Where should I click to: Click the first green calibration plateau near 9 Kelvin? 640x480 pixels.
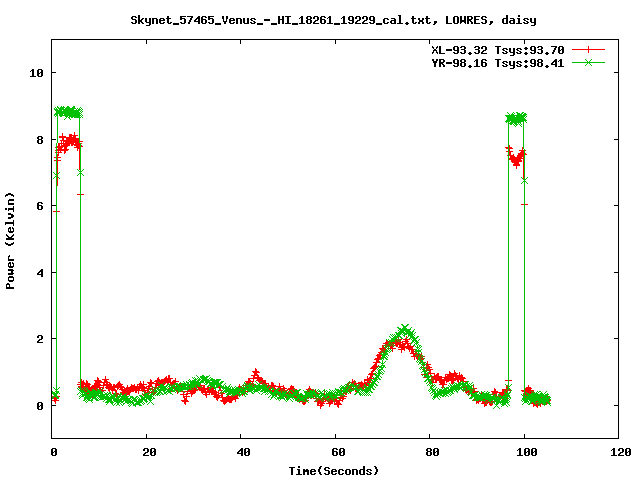69,112
